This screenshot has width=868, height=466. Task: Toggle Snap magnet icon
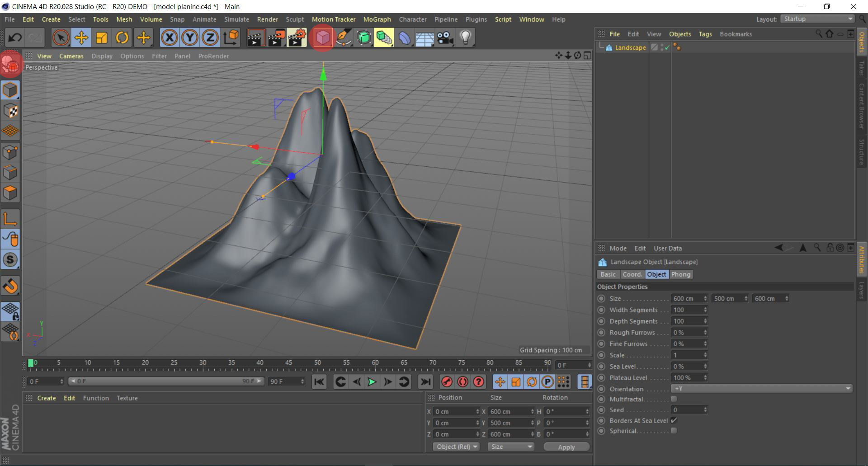[x=10, y=286]
